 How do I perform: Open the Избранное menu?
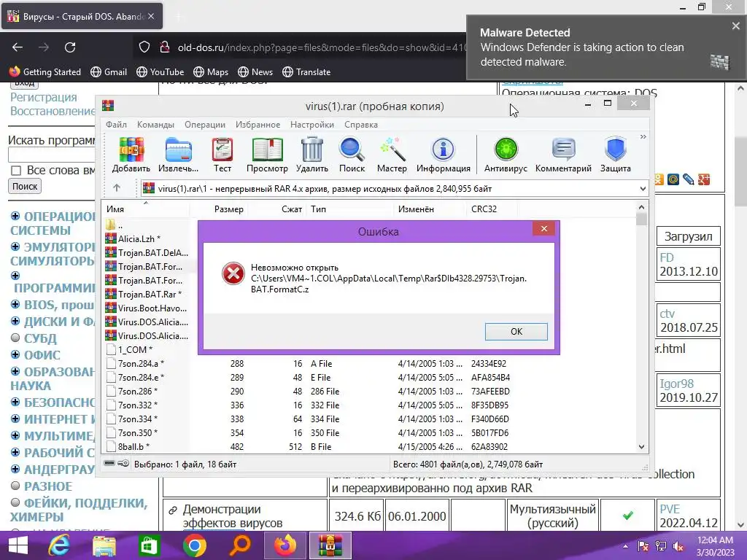pyautogui.click(x=258, y=124)
